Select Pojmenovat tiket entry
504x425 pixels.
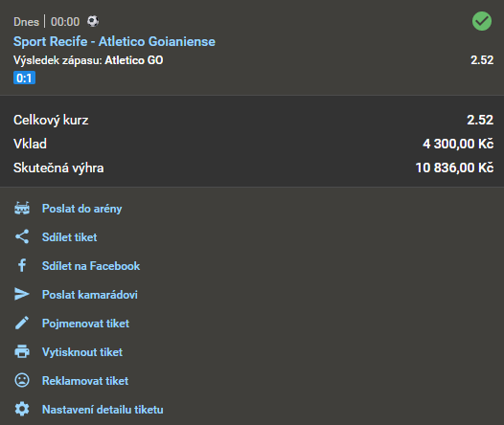(85, 324)
